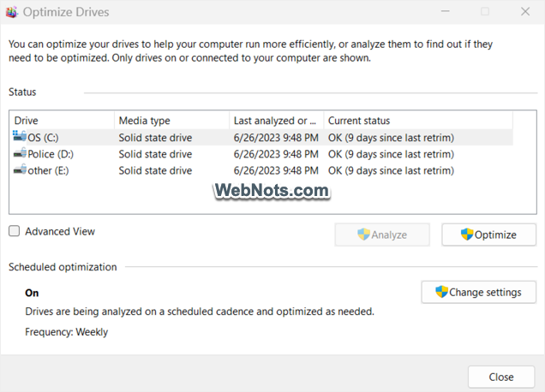Click the OS (C:) drive icon
The height and width of the screenshot is (392, 545).
tap(20, 136)
